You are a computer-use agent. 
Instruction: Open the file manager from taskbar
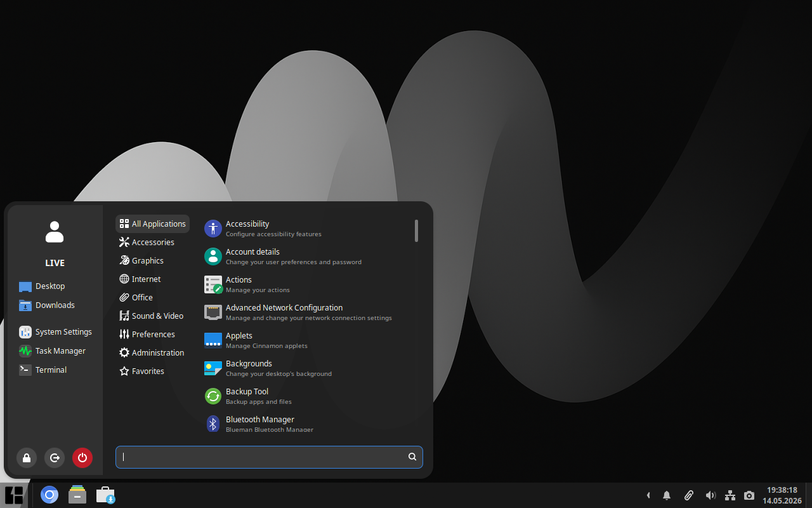pyautogui.click(x=77, y=495)
